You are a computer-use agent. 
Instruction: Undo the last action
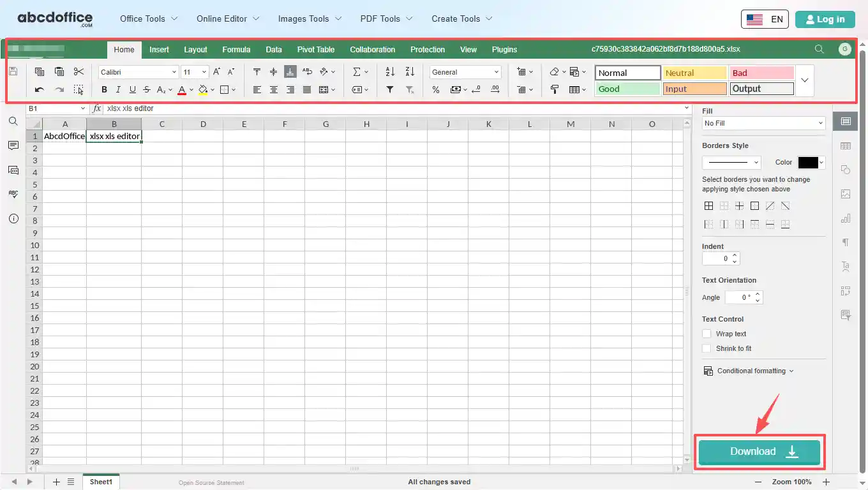pyautogui.click(x=40, y=90)
